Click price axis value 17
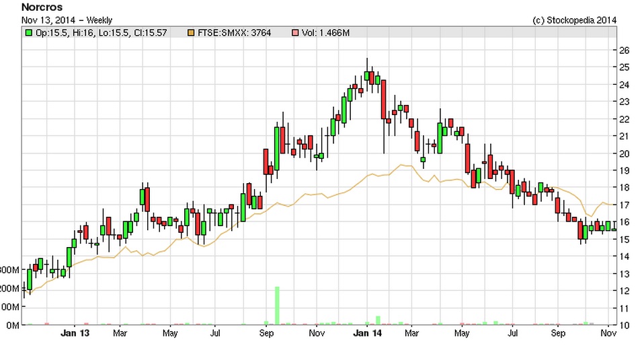This screenshot has height=346, width=644. point(625,205)
